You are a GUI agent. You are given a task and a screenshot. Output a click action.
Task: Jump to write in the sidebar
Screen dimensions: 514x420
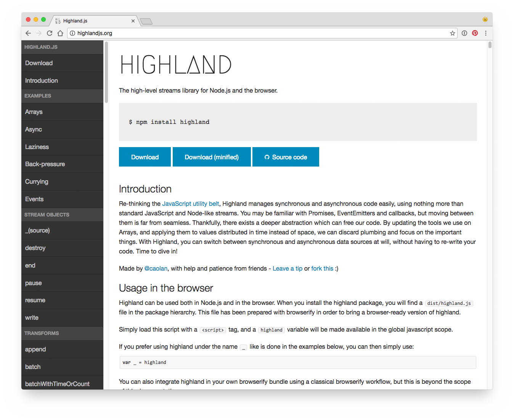click(62, 318)
